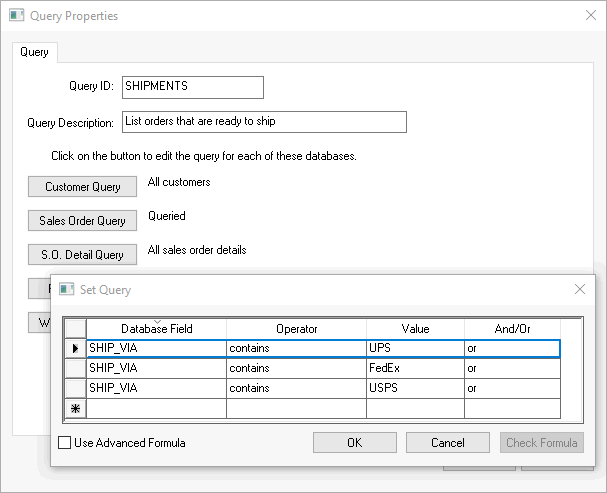Edit the Query ID field
607x493 pixels.
192,87
